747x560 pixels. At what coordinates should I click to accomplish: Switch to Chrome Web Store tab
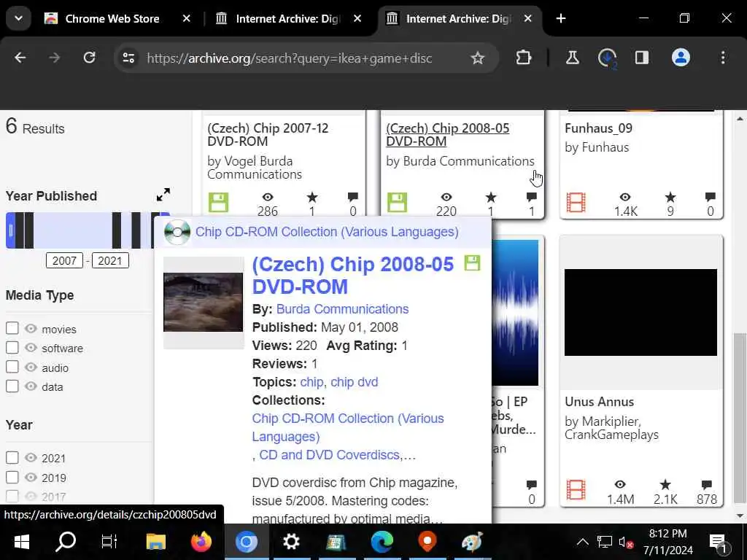tap(112, 18)
